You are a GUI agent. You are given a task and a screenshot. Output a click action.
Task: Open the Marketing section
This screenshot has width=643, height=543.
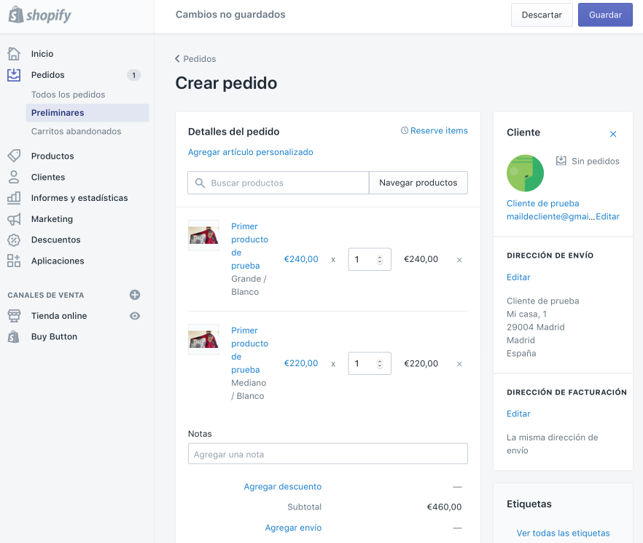[52, 219]
